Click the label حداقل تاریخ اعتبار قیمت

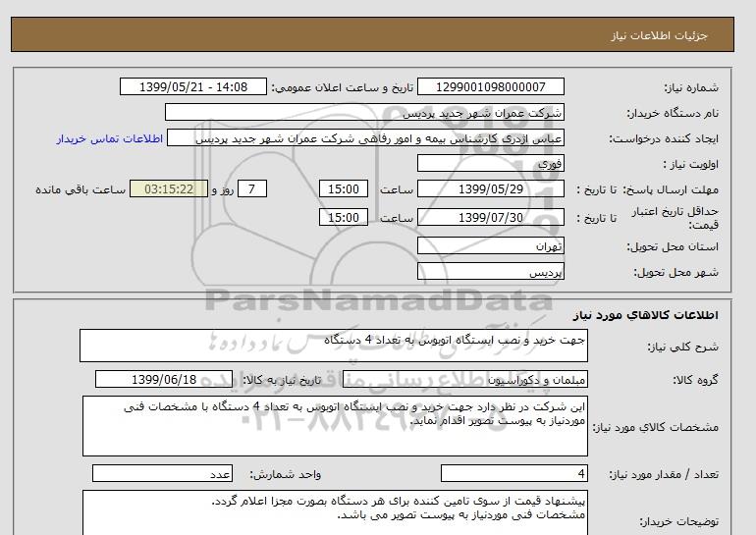point(675,218)
